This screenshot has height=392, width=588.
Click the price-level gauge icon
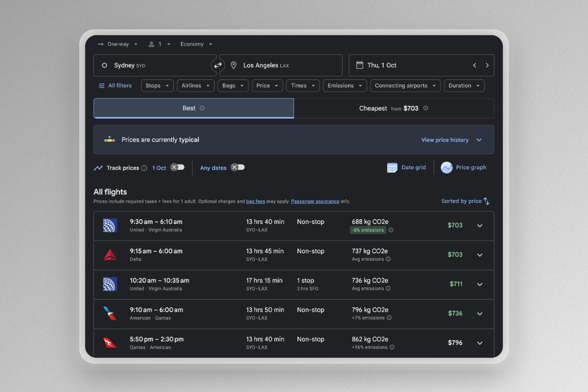pyautogui.click(x=110, y=140)
